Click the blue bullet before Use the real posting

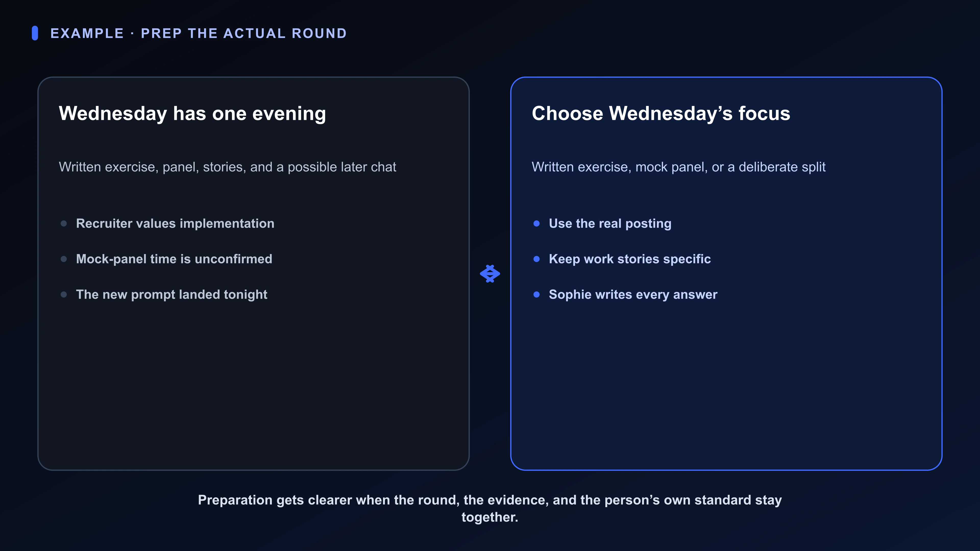click(536, 224)
